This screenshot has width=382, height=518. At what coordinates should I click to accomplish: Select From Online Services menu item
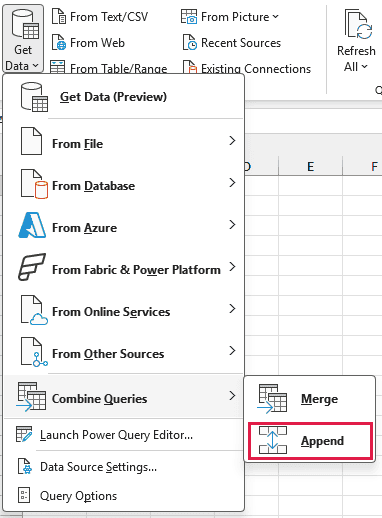(124, 310)
